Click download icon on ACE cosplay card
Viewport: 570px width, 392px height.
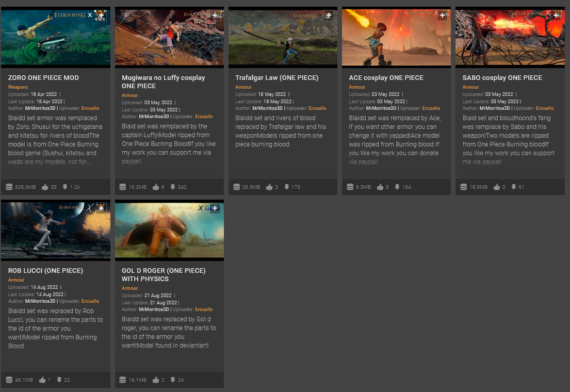(397, 187)
